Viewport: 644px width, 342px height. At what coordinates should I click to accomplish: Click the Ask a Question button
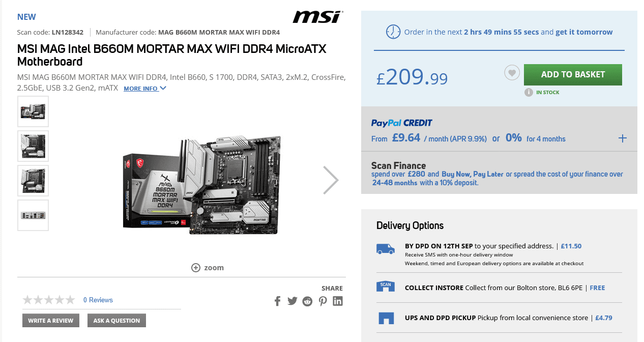pos(116,321)
